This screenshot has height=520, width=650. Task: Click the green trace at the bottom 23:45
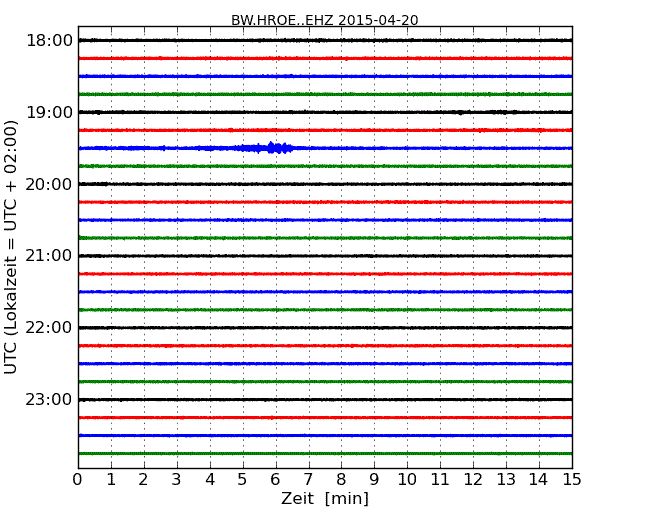325,454
